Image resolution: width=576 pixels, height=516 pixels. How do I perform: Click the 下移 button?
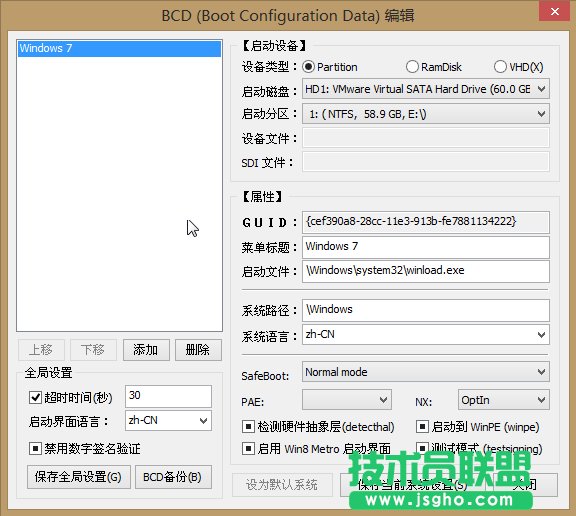pos(93,350)
